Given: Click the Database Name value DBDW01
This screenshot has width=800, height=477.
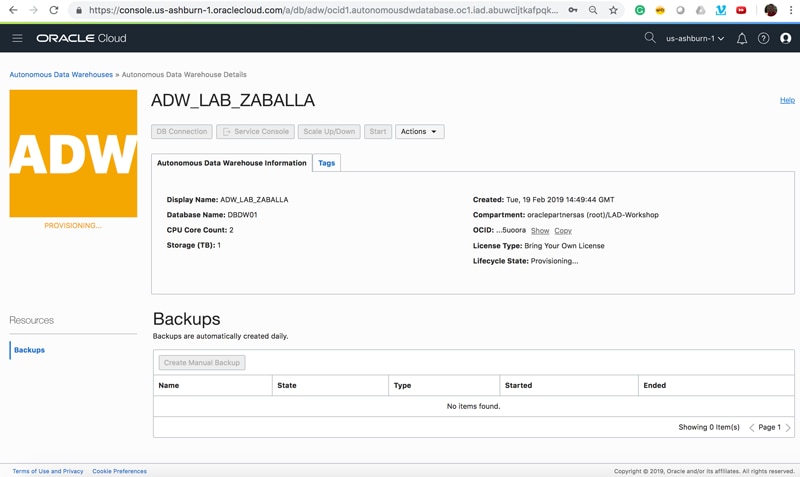Looking at the screenshot, I should coord(242,215).
